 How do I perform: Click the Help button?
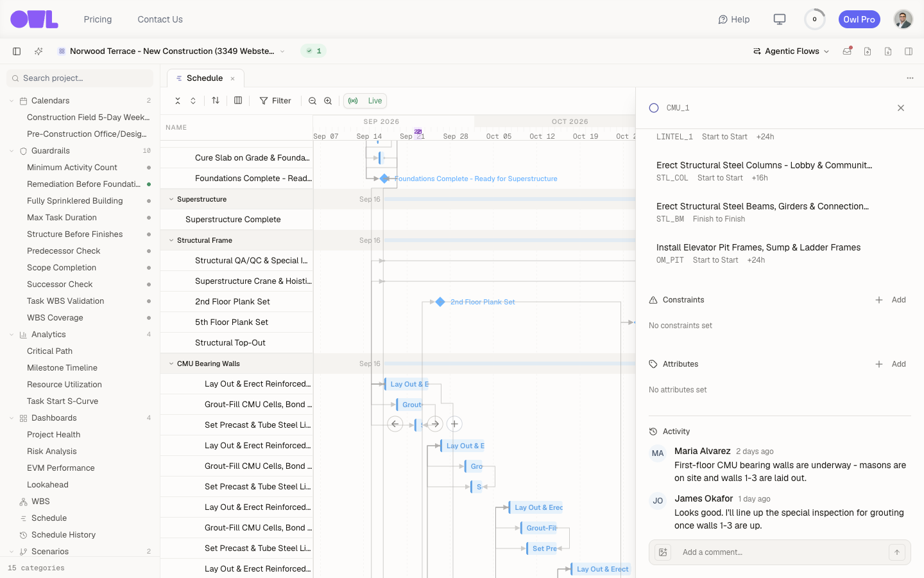734,19
